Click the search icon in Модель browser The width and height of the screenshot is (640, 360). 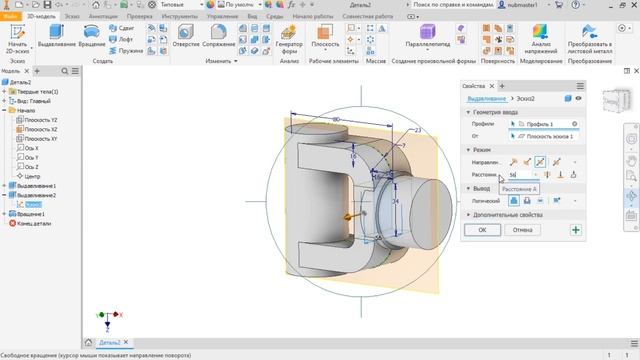(x=64, y=71)
